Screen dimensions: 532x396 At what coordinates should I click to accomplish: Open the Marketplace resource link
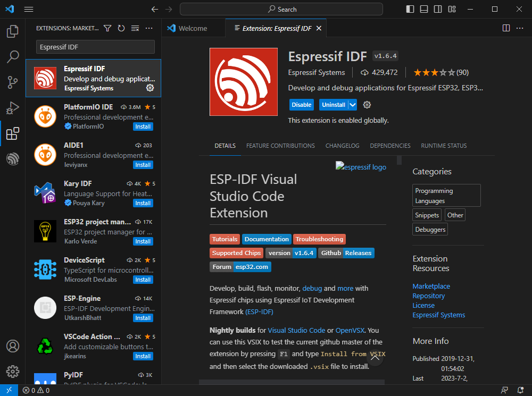[x=431, y=286]
